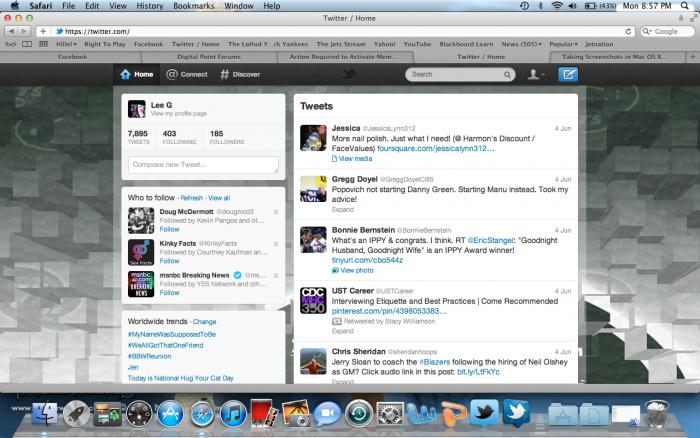Open View all follow suggestions
Screen dimensions: 700x438
(219, 198)
